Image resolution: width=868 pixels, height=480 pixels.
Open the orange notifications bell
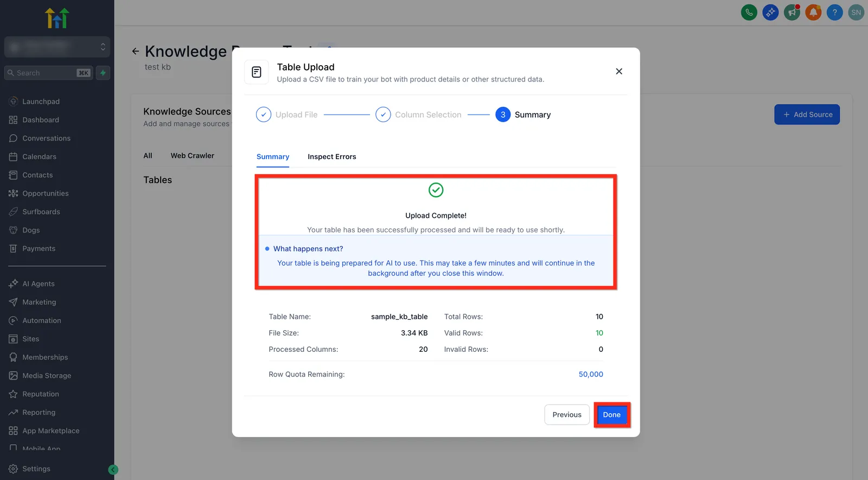[x=813, y=12]
